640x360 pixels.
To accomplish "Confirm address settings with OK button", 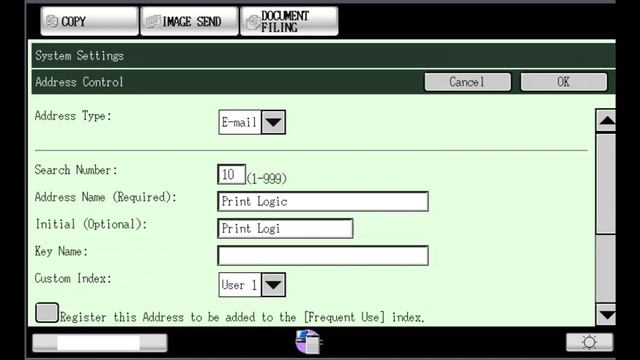I will [564, 82].
